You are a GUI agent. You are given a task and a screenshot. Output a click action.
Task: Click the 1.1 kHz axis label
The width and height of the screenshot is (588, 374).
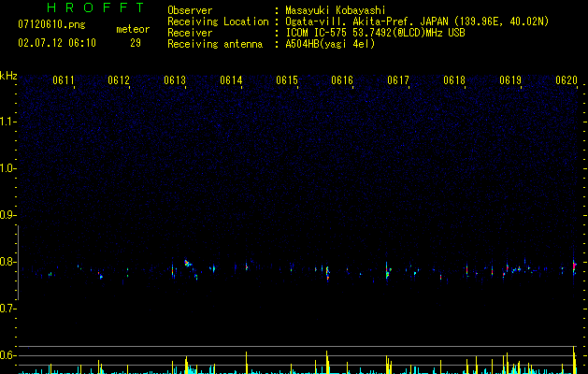pos(7,122)
